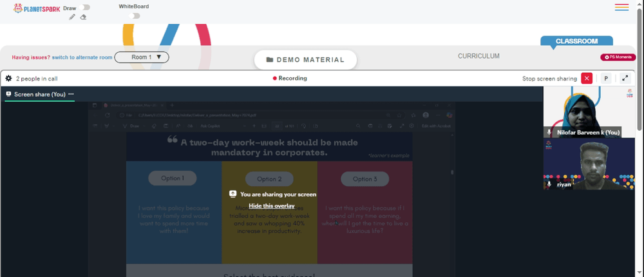Click the PlanetSpark logo
This screenshot has height=277, width=644.
37,8
